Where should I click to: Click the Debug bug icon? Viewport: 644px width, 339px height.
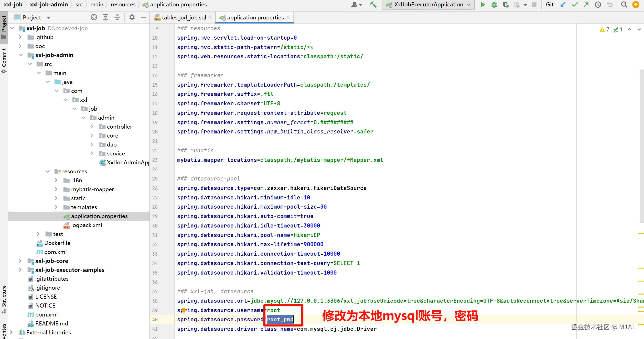(x=494, y=5)
